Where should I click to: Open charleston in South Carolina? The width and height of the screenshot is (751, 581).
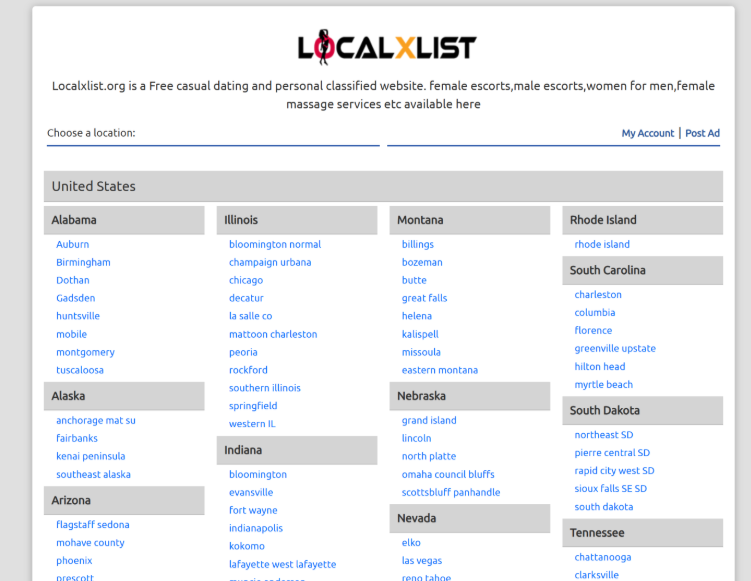click(598, 295)
